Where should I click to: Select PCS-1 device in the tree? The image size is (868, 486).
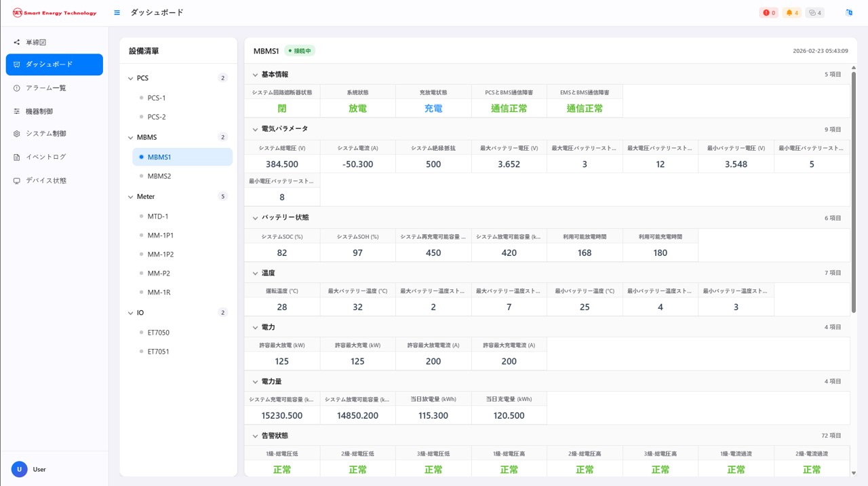[157, 98]
